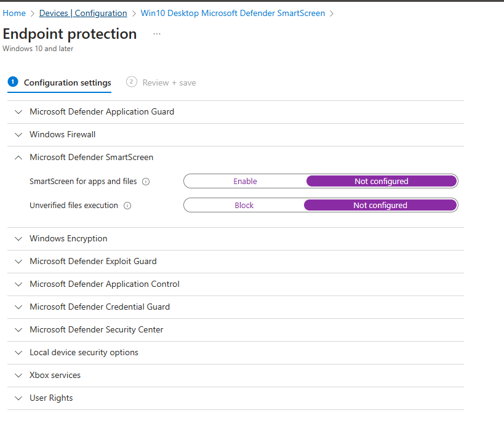Switch to the Review + save tab
Image resolution: width=504 pixels, height=426 pixels.
[x=169, y=82]
